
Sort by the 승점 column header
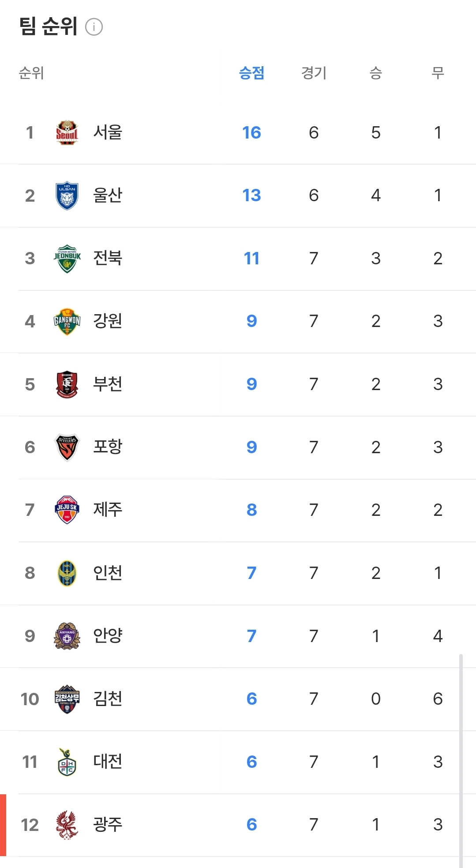251,73
